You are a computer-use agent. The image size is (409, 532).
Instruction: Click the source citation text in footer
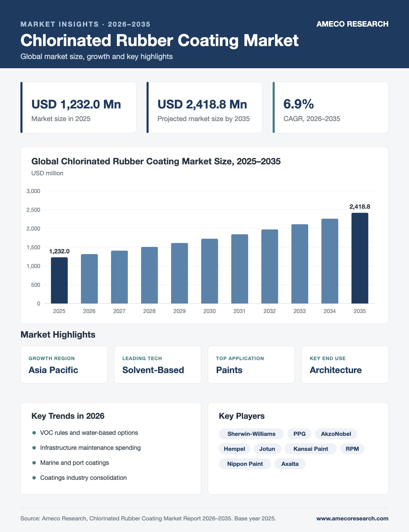click(x=148, y=518)
